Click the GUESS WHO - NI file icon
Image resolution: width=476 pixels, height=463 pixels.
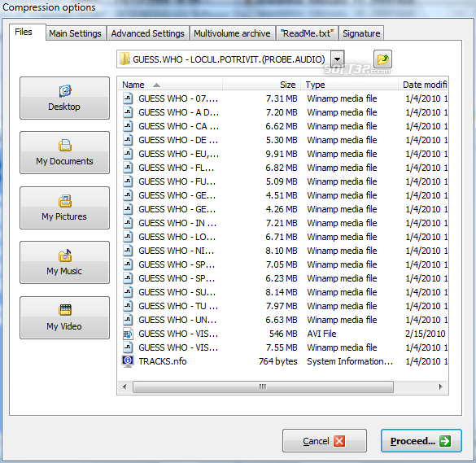coord(128,251)
